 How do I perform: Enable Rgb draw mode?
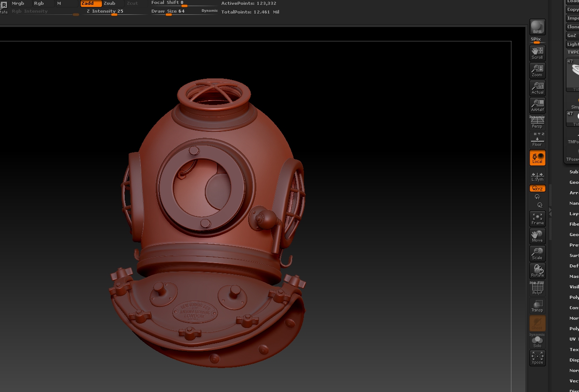tap(43, 3)
